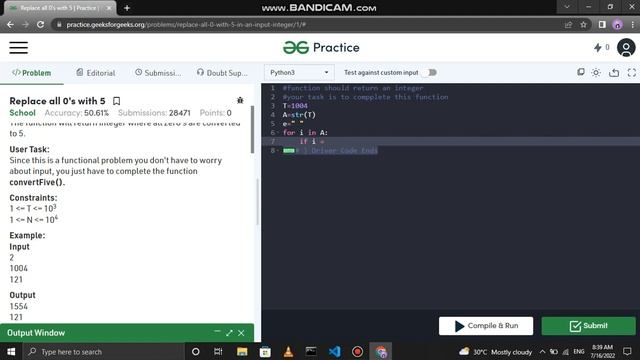Image resolution: width=640 pixels, height=360 pixels.
Task: Open the Python3 language dropdown
Action: point(299,73)
